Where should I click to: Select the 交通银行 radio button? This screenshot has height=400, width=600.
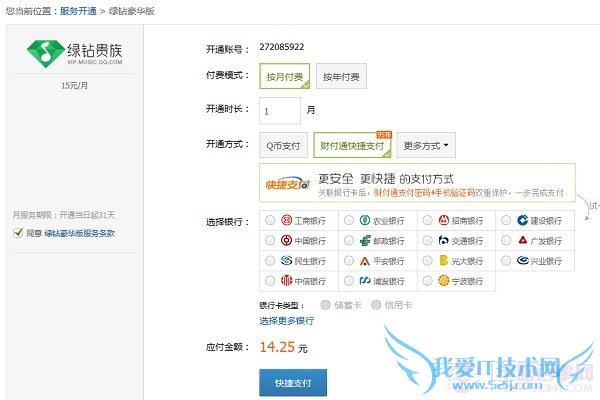pos(427,240)
